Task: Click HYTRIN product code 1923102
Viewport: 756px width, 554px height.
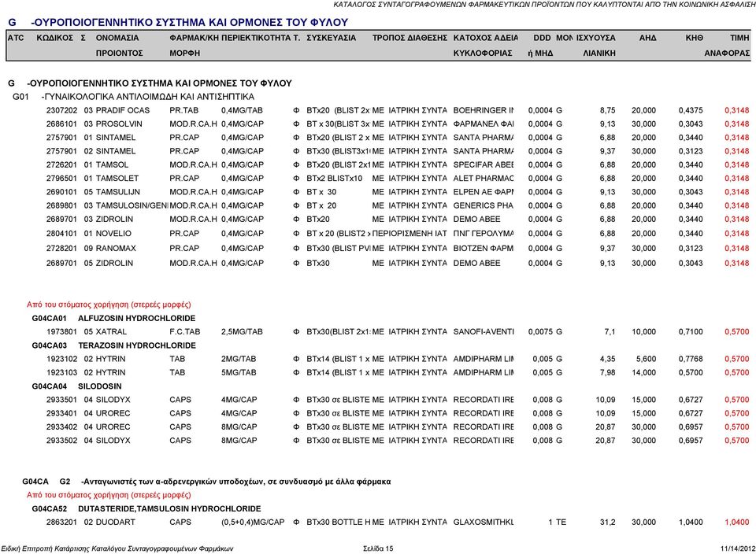Action: tap(61, 359)
